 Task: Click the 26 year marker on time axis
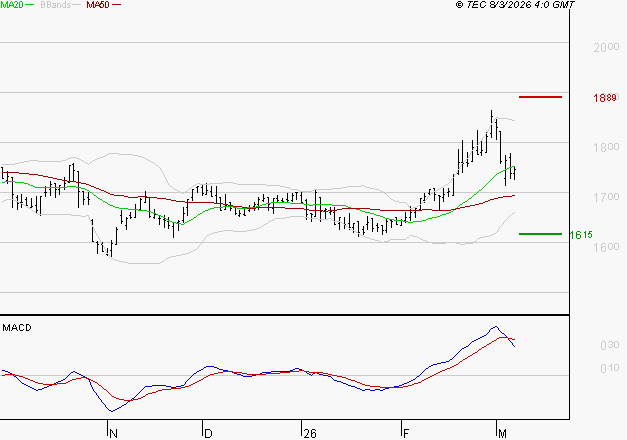[310, 434]
